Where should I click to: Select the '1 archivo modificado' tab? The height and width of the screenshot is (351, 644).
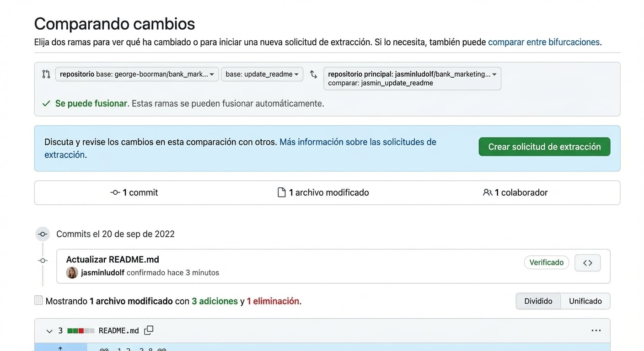pyautogui.click(x=323, y=193)
